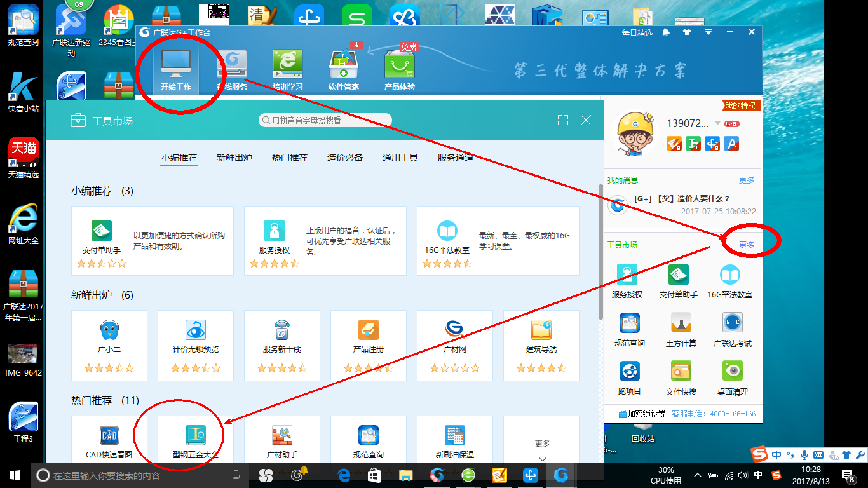The image size is (868, 488).
Task: Open 产品体验 shopping bag icon
Action: 400,71
